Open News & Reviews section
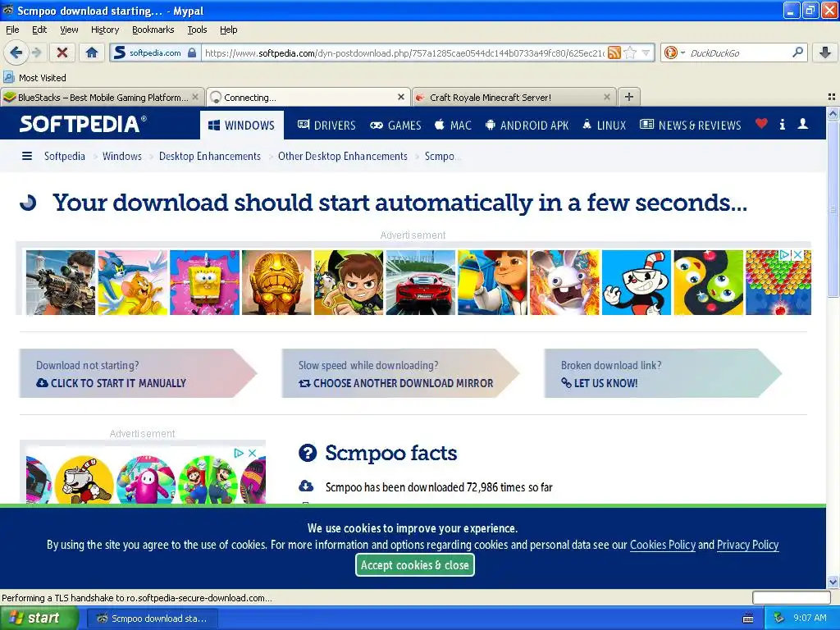Viewport: 840px width, 630px height. (691, 125)
